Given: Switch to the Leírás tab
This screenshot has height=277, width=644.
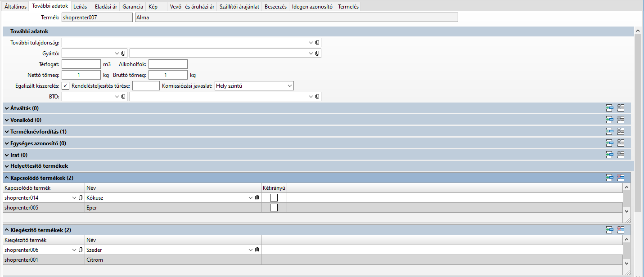Looking at the screenshot, I should [80, 7].
